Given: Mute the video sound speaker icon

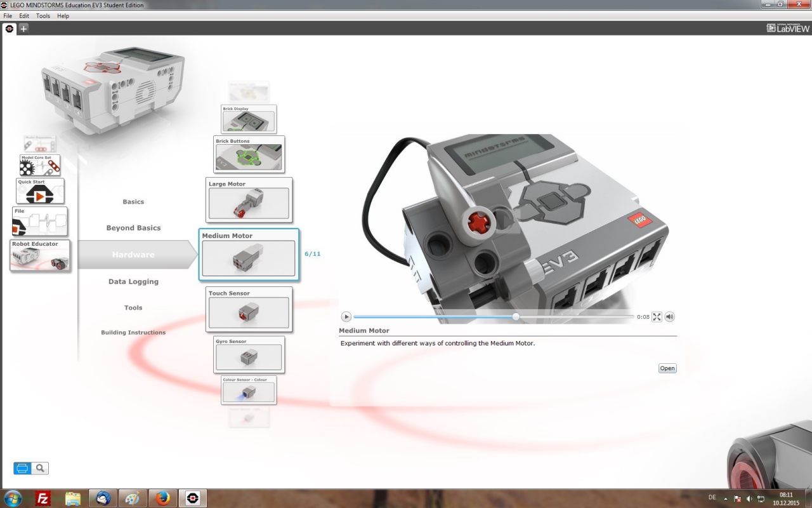Looking at the screenshot, I should (669, 317).
